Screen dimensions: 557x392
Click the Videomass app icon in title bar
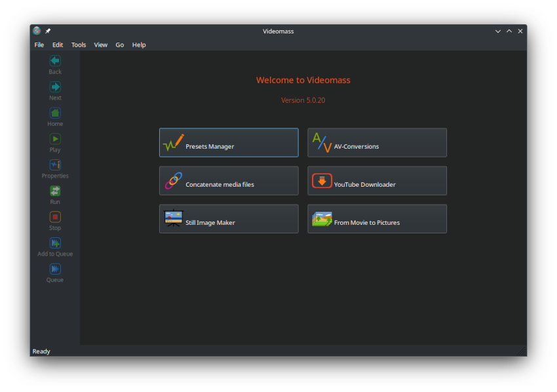(37, 31)
